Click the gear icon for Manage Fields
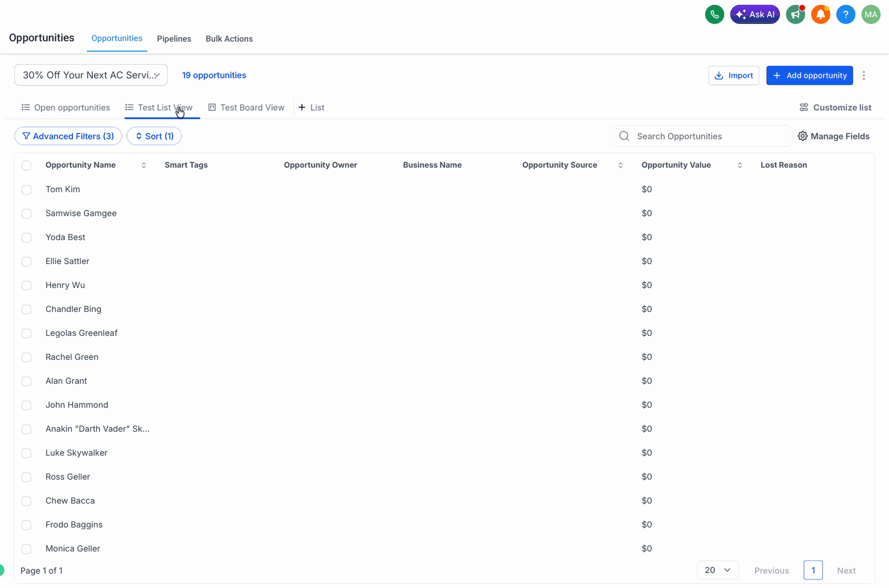 [x=803, y=137]
